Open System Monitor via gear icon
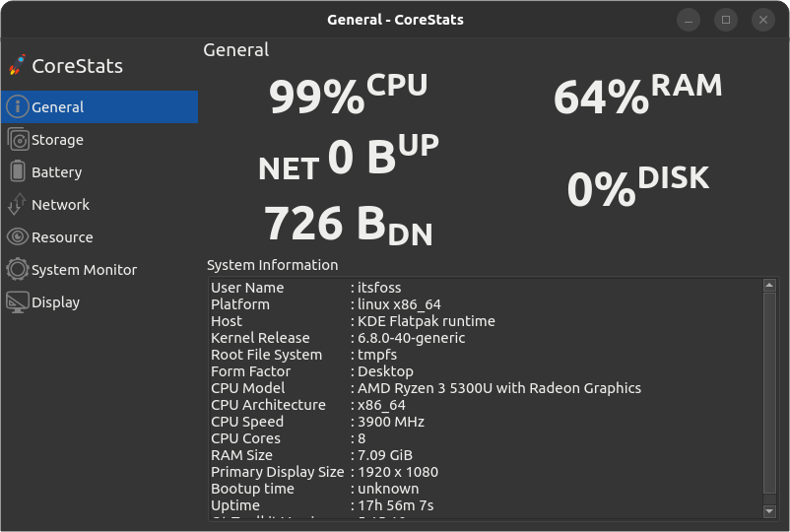This screenshot has height=532, width=790. coord(17,269)
